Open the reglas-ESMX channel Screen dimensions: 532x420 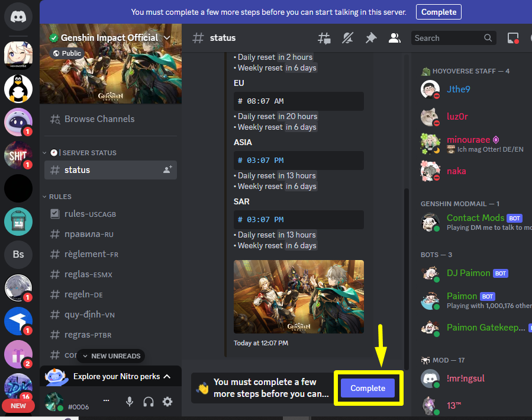(x=111, y=274)
